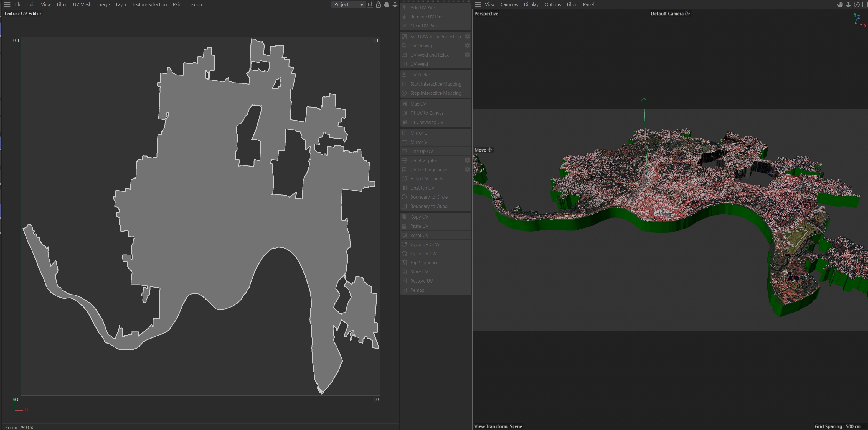
Task: Open UV Straighten options gear
Action: tap(467, 160)
